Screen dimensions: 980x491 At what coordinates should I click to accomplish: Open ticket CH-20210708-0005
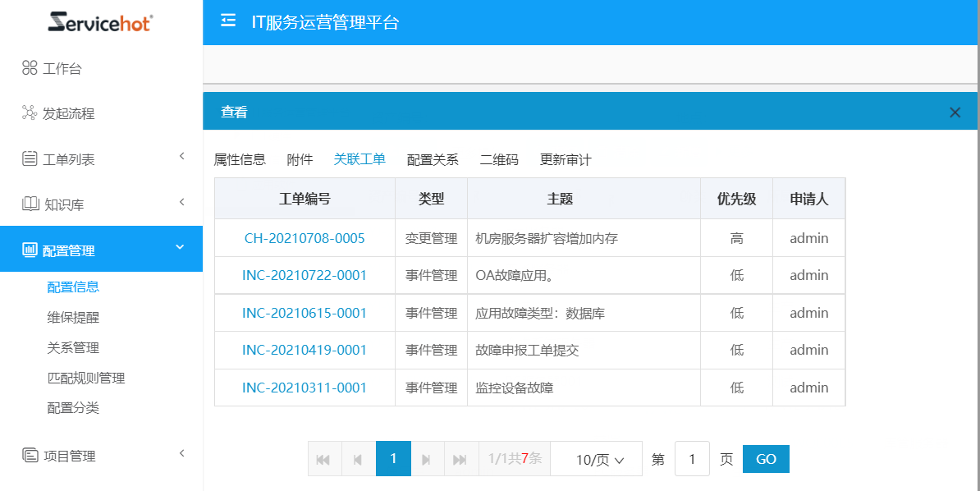[305, 238]
